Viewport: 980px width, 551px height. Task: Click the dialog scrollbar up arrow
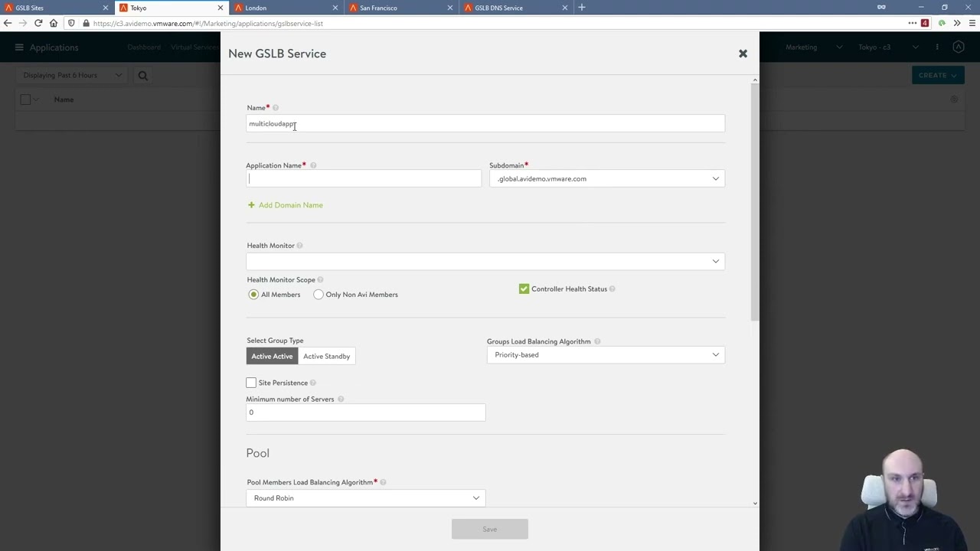click(756, 80)
